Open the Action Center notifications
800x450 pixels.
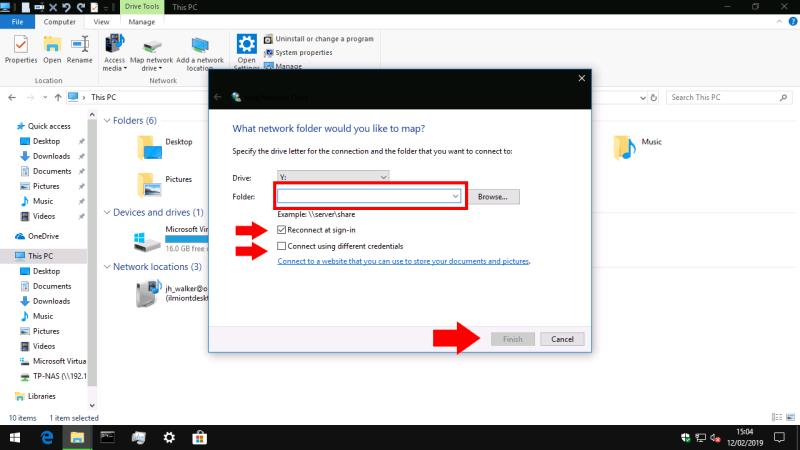click(x=779, y=438)
